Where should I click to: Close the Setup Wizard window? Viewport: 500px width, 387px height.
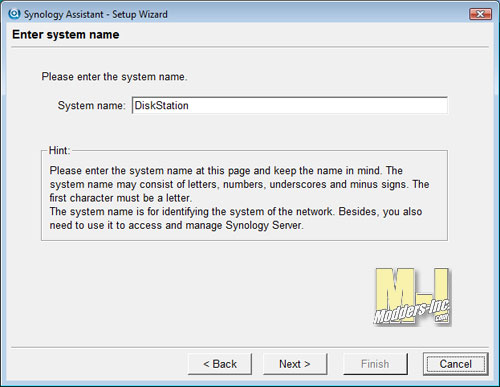480,14
